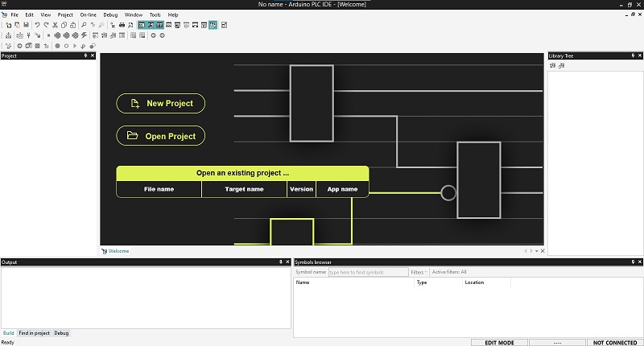Click the Symbol name search field
Viewport: 644px width, 346px height.
(369, 272)
